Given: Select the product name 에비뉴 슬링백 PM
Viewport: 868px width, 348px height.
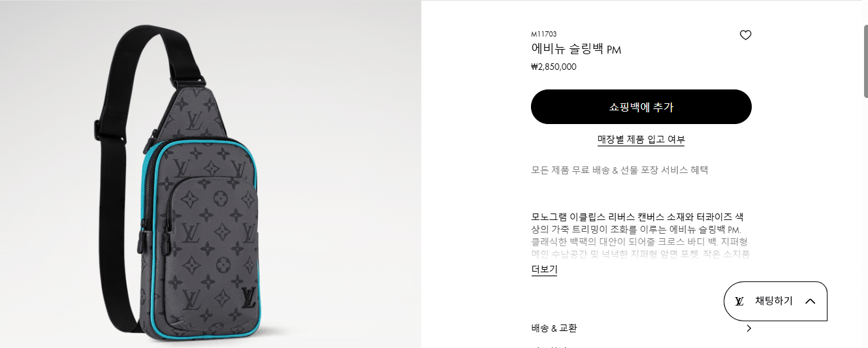Looking at the screenshot, I should pyautogui.click(x=576, y=50).
